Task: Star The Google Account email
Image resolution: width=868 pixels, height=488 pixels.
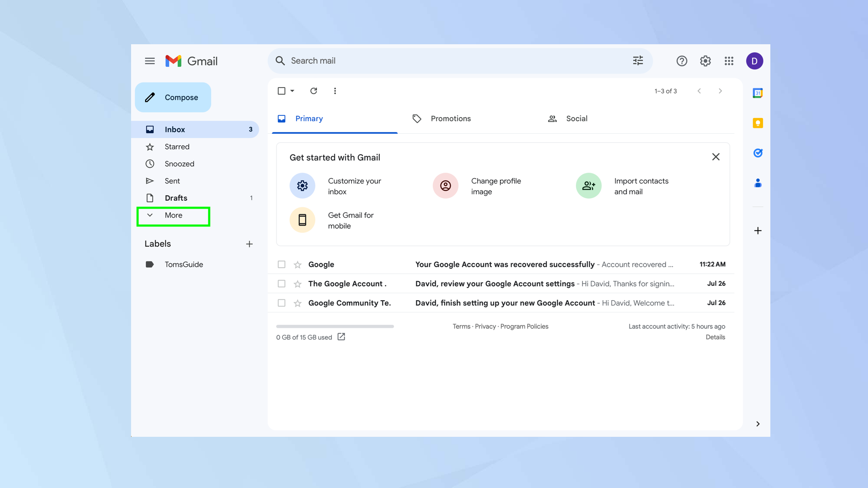Action: [297, 284]
